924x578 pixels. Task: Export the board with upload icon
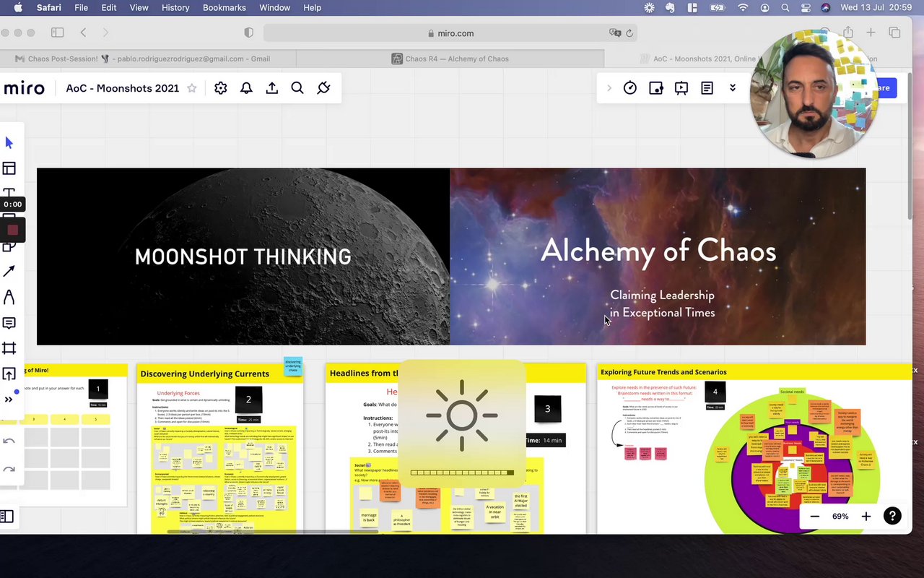pos(272,88)
